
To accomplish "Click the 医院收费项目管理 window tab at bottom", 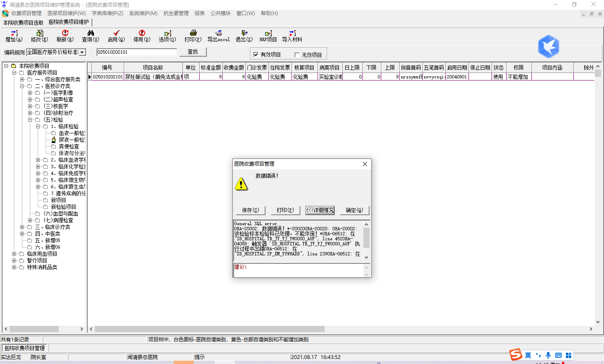I will 25,348.
